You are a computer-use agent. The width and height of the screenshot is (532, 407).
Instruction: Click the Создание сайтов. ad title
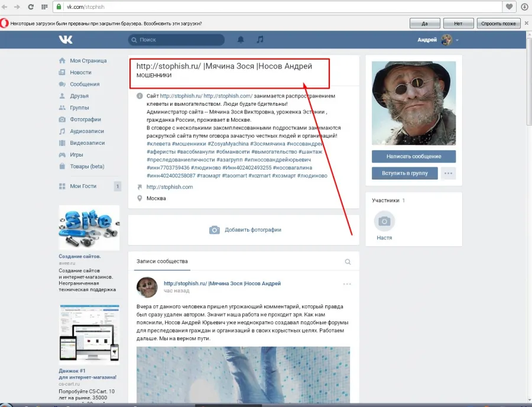pos(80,256)
